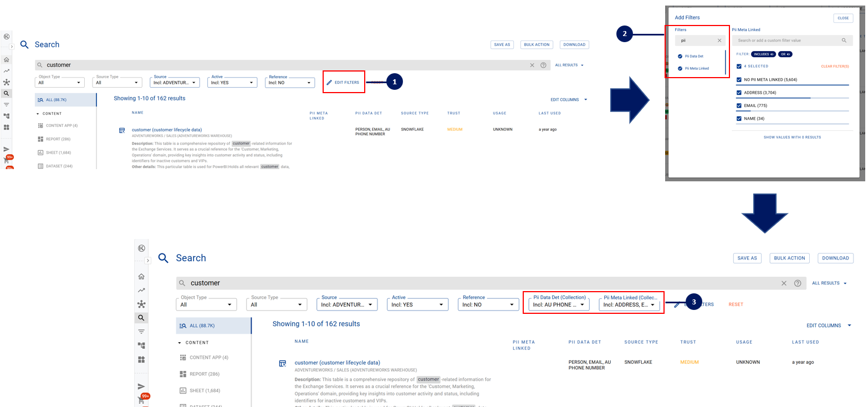868x407 pixels.
Task: Open the Source Type dropdown in step 3 screenshot
Action: pos(277,304)
